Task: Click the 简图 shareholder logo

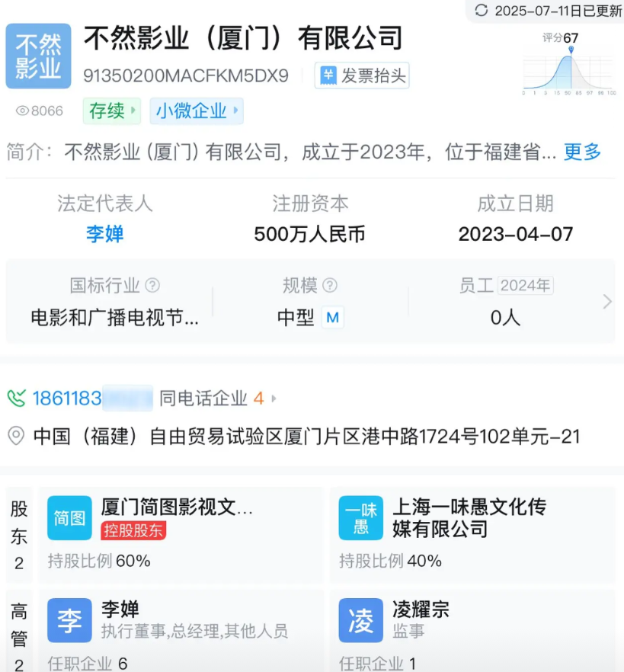Action: click(69, 518)
